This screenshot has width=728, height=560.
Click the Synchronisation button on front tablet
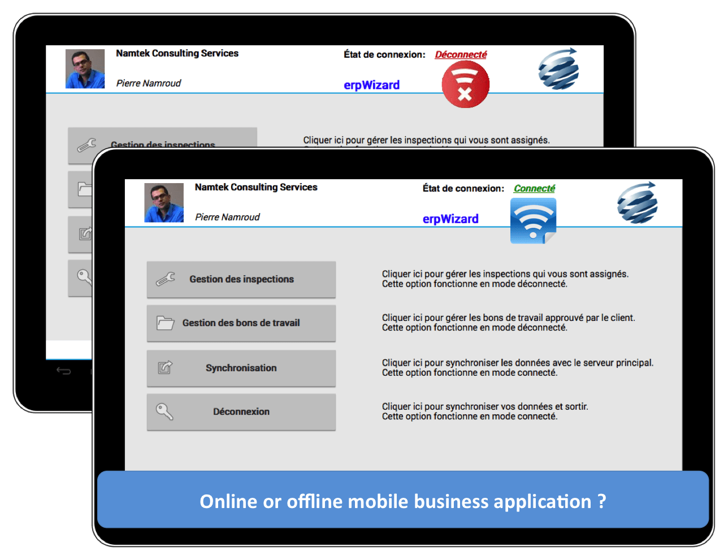tap(241, 368)
